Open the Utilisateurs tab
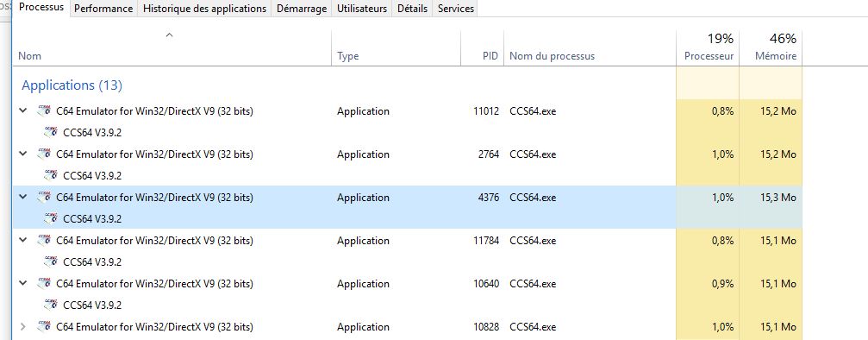The height and width of the screenshot is (340, 868). point(362,9)
